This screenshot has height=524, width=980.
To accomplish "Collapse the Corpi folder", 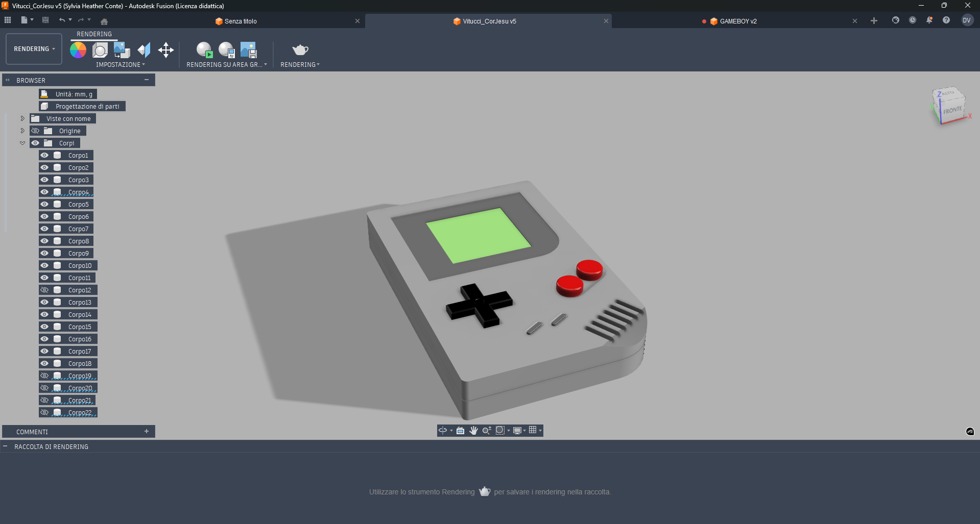I will click(22, 143).
